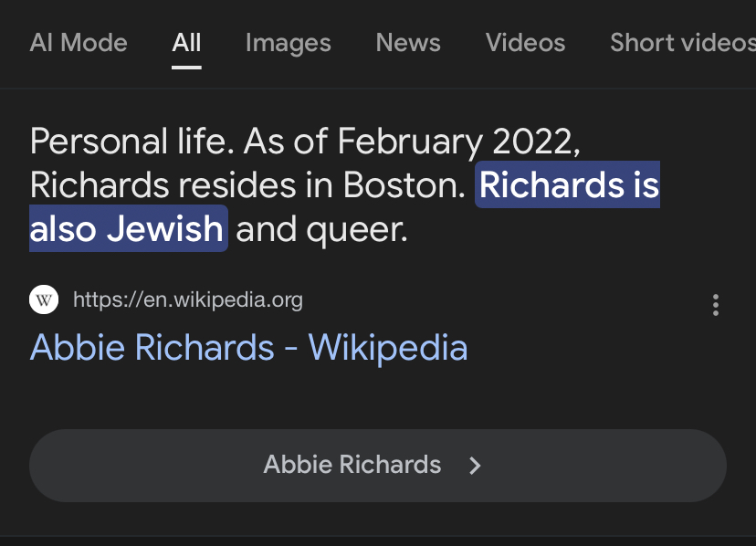Click the "Personal life." snippet heading text
The image size is (756, 546).
coord(132,142)
